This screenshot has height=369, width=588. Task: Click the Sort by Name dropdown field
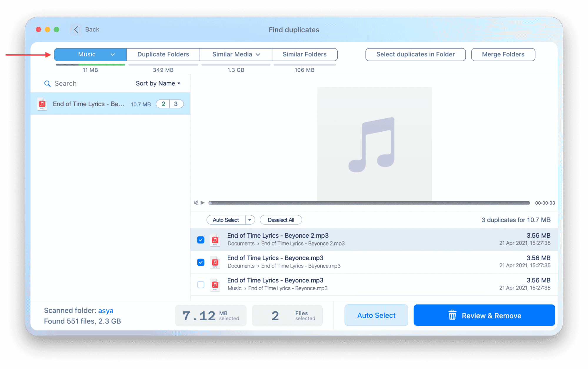[x=157, y=83]
